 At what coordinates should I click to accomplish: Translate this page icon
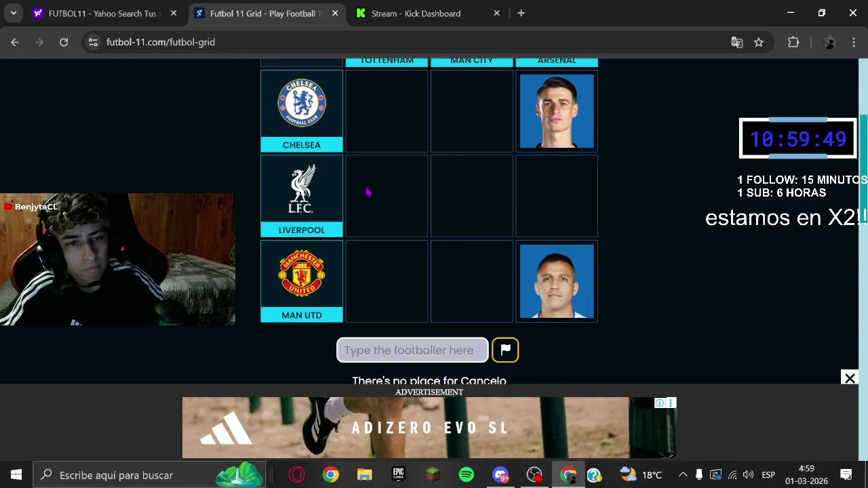tap(737, 42)
